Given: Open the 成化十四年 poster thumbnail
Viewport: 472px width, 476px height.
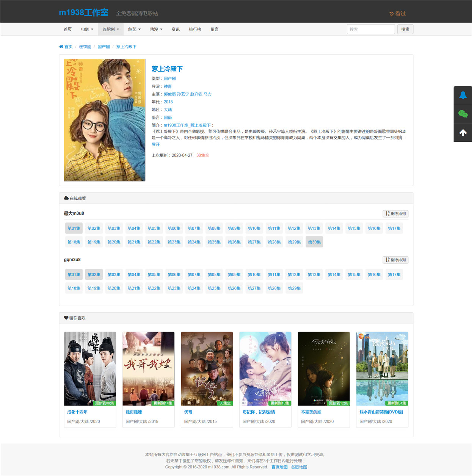Looking at the screenshot, I should tap(90, 369).
